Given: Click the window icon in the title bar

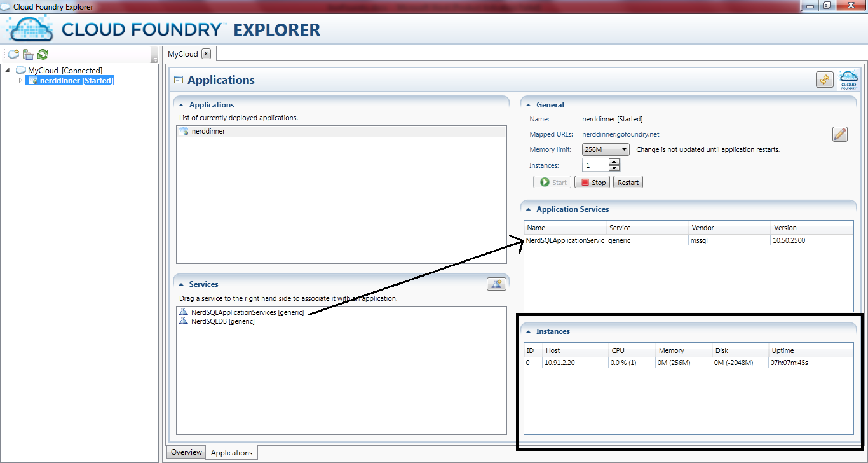Looking at the screenshot, I should click(7, 6).
